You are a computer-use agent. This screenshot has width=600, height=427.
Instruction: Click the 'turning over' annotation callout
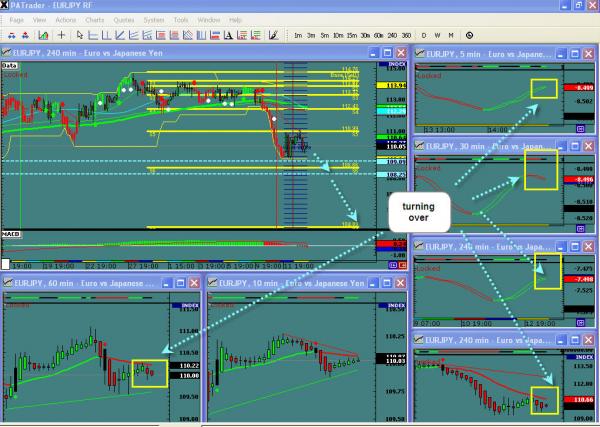pyautogui.click(x=420, y=212)
